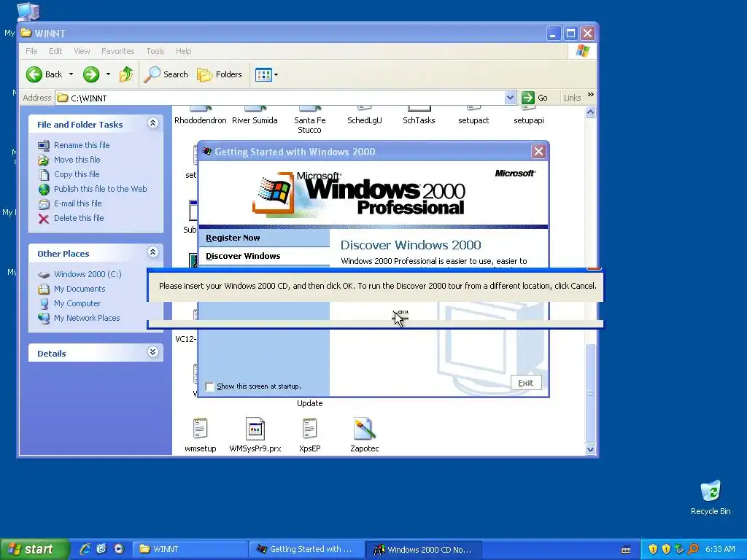Select the setupact file label
The height and width of the screenshot is (560, 747).
473,120
